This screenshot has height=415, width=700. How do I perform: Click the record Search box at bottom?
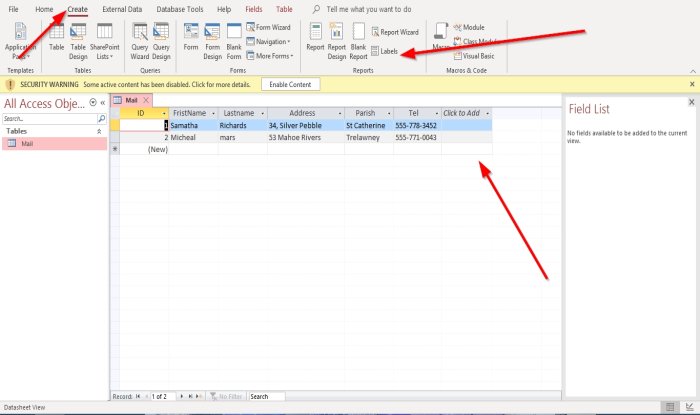pos(267,396)
